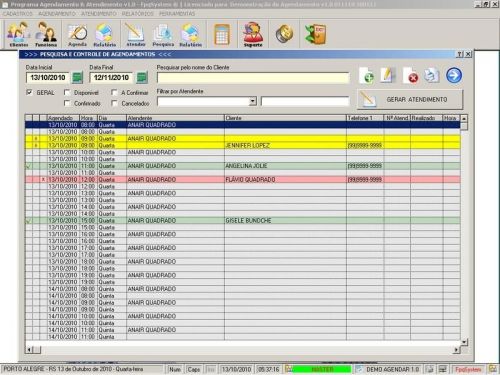
Task: Select the GISELE BUNDCHE client cell
Action: click(285, 221)
